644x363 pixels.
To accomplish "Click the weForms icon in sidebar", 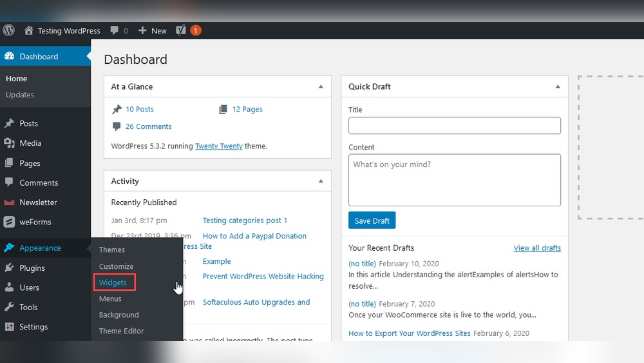I will (9, 222).
